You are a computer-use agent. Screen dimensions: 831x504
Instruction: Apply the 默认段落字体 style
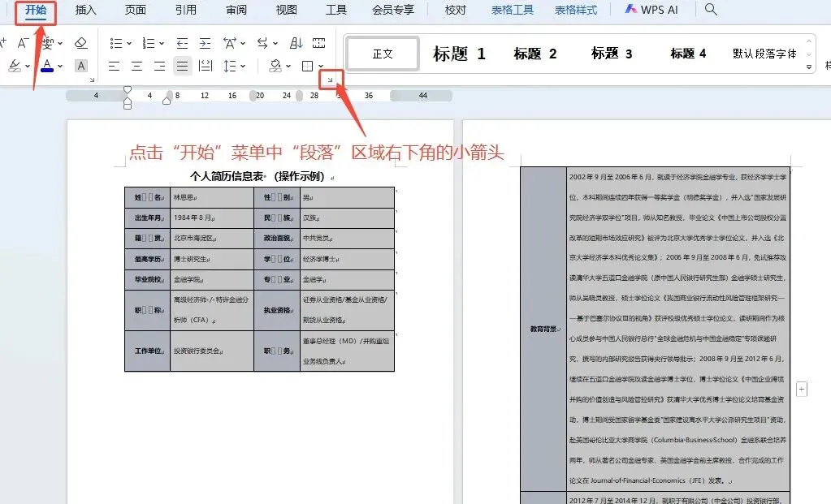[764, 54]
